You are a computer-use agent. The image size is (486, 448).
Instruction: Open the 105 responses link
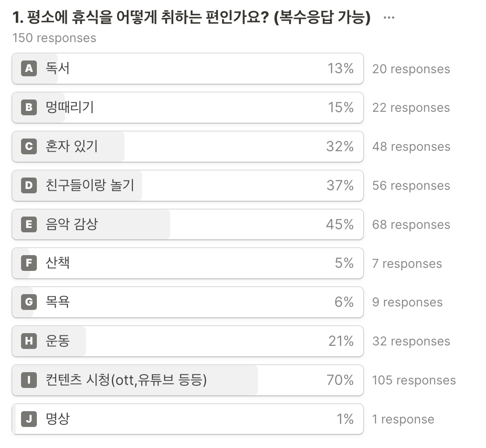point(414,380)
